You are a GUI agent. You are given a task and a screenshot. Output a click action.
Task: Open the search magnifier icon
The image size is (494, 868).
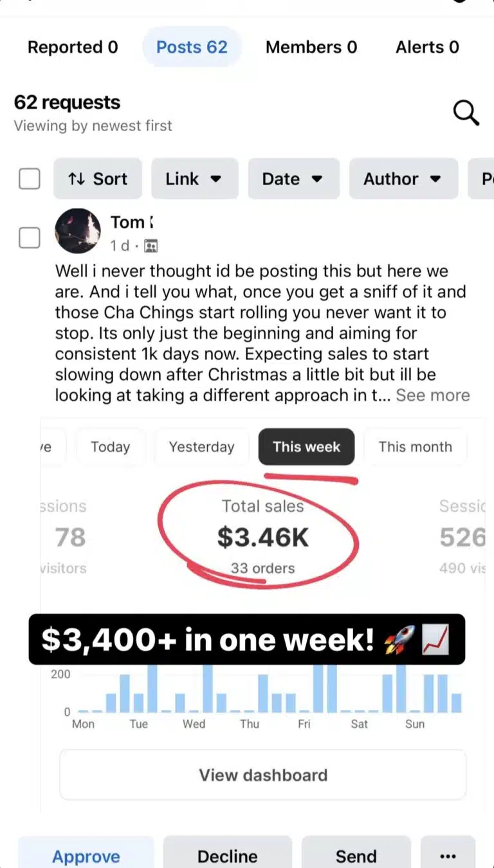pos(466,113)
